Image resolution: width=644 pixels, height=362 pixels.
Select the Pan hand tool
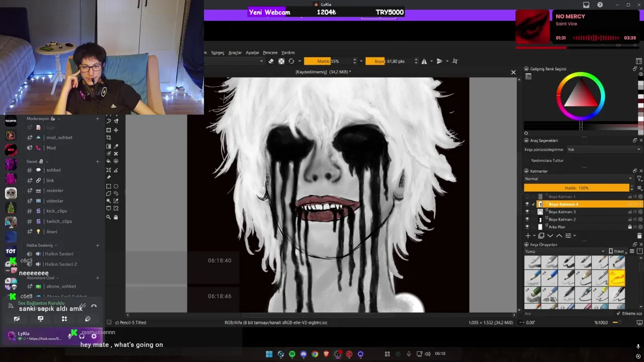(x=116, y=217)
